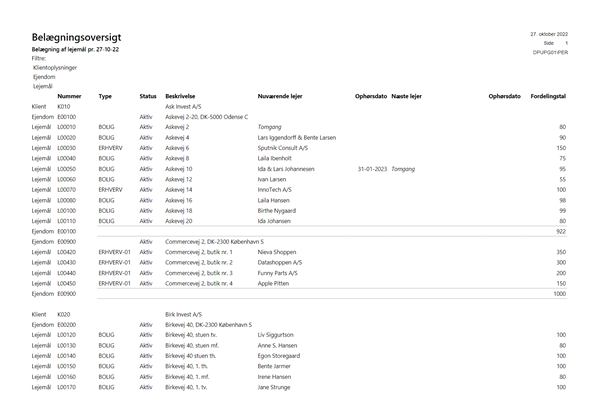Select tenant 'Nieva Shoppen'
601x393 pixels.
[277, 252]
